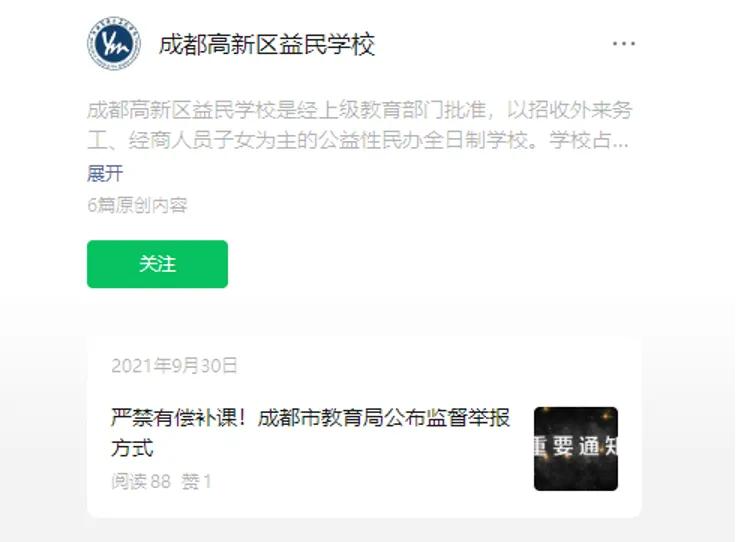Expand the account description with 展开
The width and height of the screenshot is (736, 542).
pyautogui.click(x=105, y=174)
